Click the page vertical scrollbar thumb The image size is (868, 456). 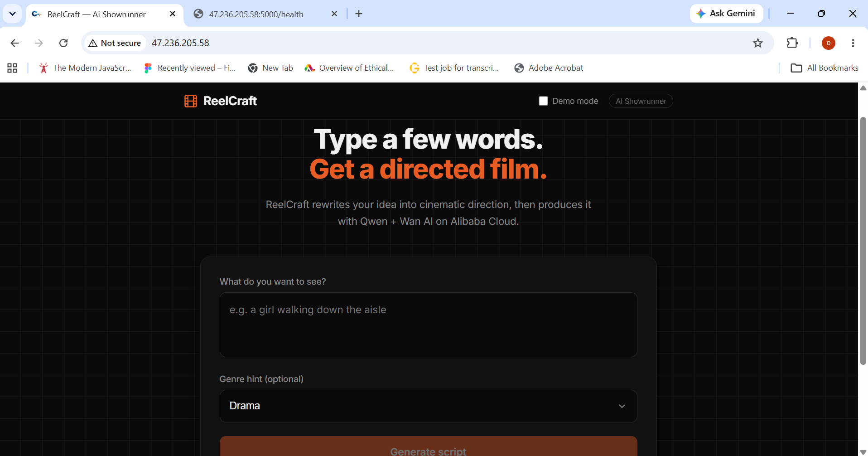[x=863, y=240]
